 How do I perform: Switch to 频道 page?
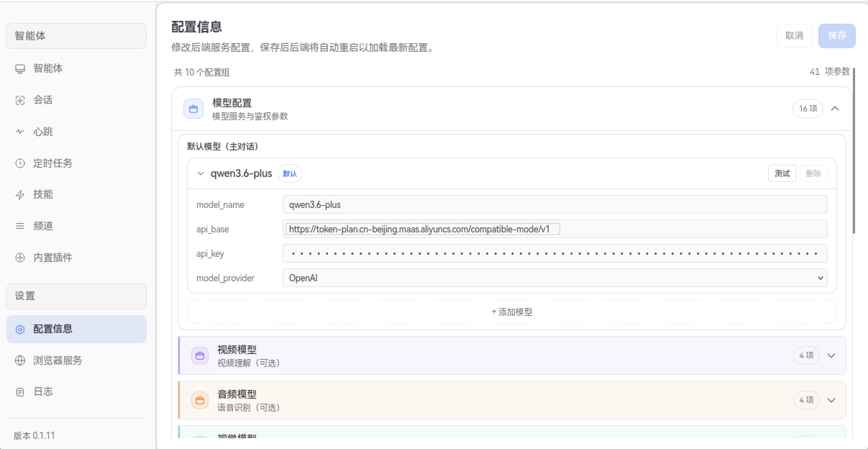77,226
